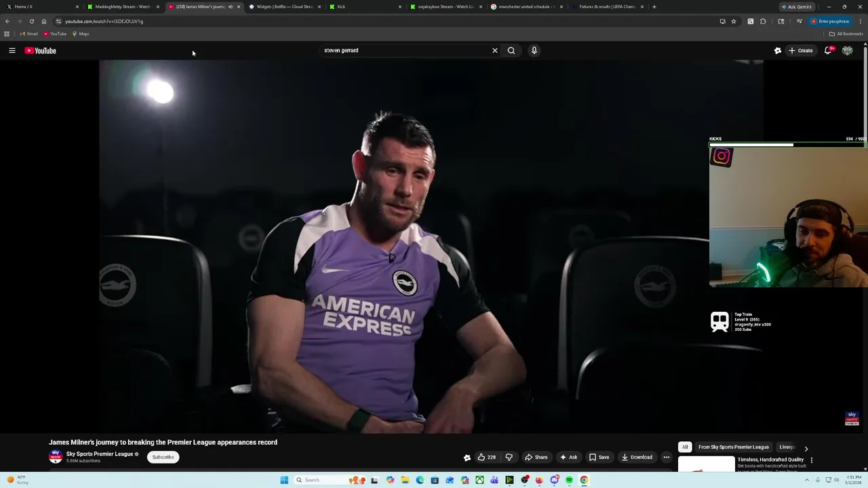Switch to MaddogMetsy Stream tab

click(122, 7)
